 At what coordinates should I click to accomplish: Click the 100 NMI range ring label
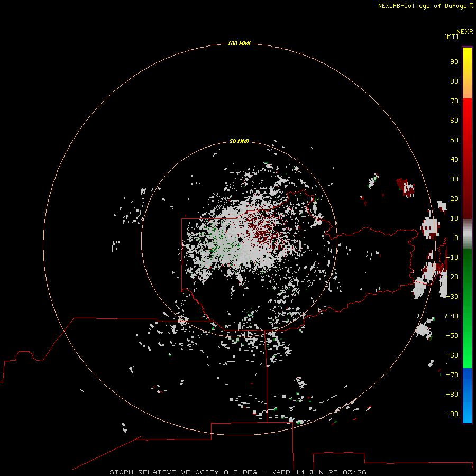[x=239, y=43]
